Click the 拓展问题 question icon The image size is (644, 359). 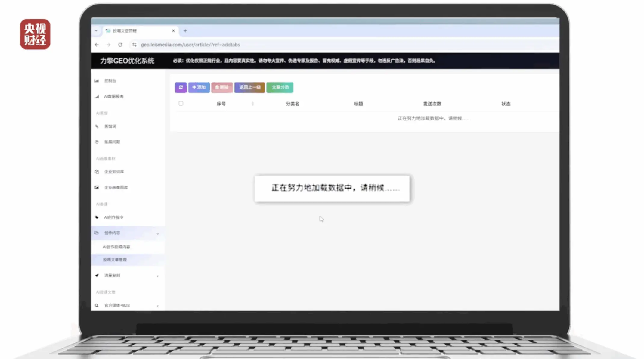97,142
